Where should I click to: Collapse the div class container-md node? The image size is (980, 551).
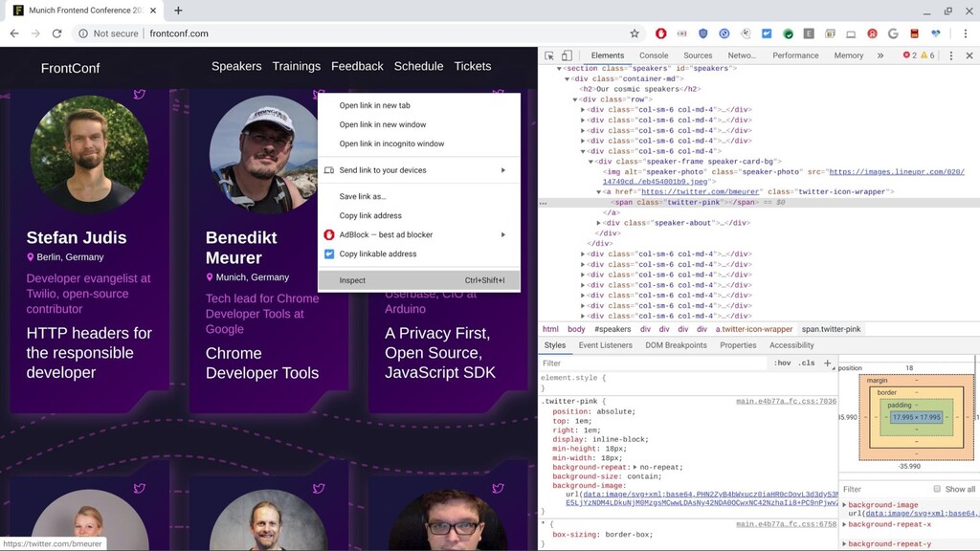click(567, 79)
